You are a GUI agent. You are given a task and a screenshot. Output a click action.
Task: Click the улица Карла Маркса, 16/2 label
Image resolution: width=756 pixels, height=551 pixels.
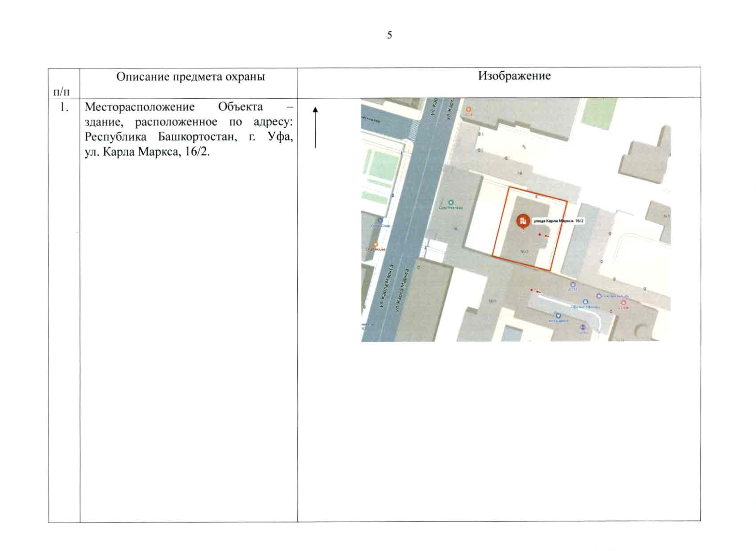[x=558, y=221]
